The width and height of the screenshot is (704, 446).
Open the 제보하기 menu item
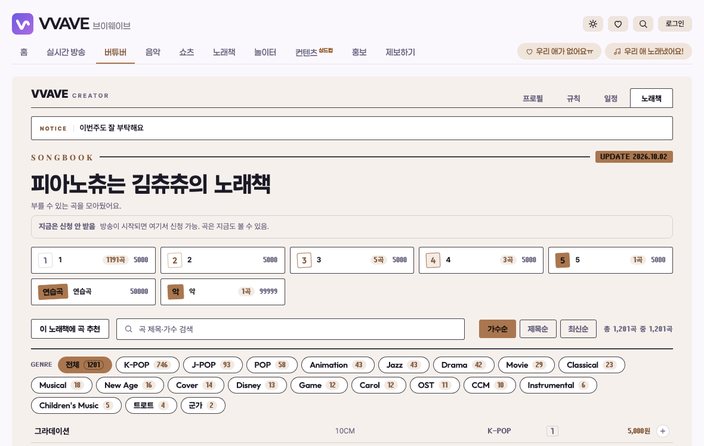(400, 52)
